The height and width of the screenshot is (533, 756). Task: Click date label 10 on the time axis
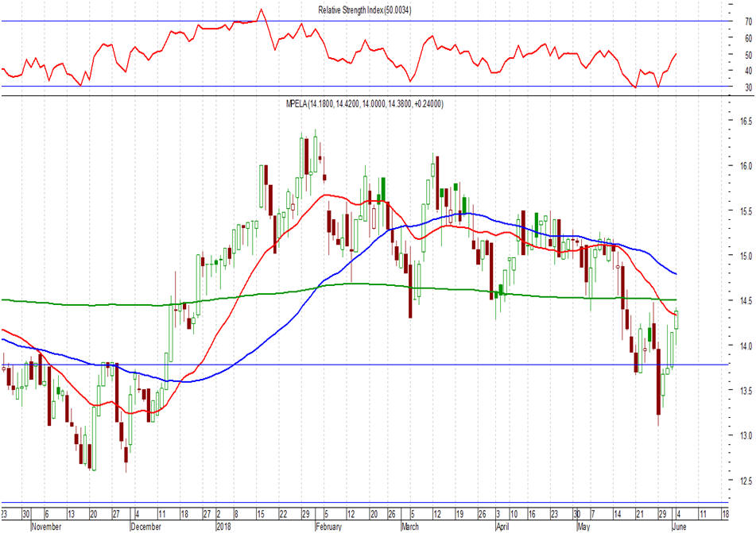pyautogui.click(x=514, y=514)
